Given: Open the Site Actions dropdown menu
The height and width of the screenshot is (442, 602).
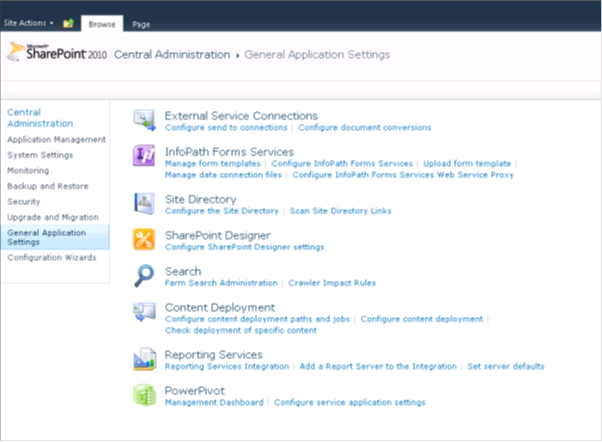Looking at the screenshot, I should point(28,23).
